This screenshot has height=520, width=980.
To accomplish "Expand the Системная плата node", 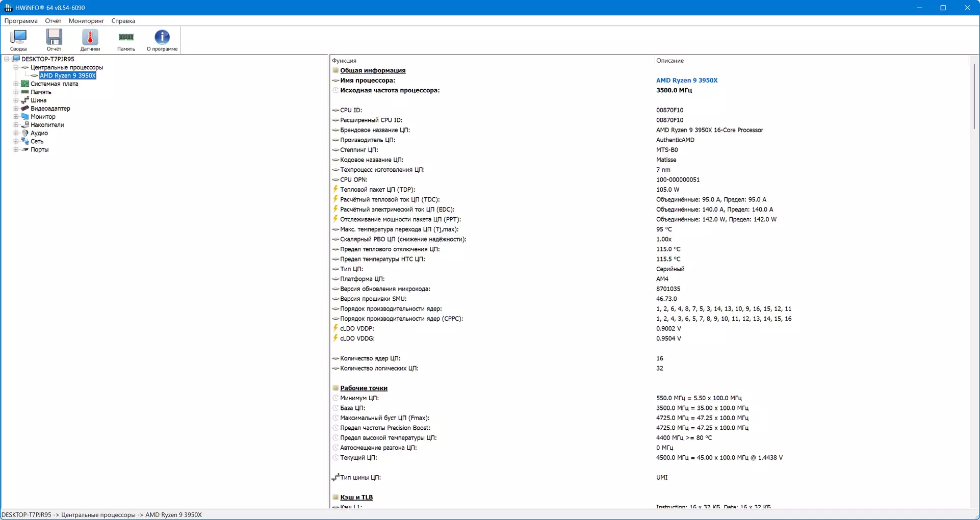I will click(x=16, y=84).
